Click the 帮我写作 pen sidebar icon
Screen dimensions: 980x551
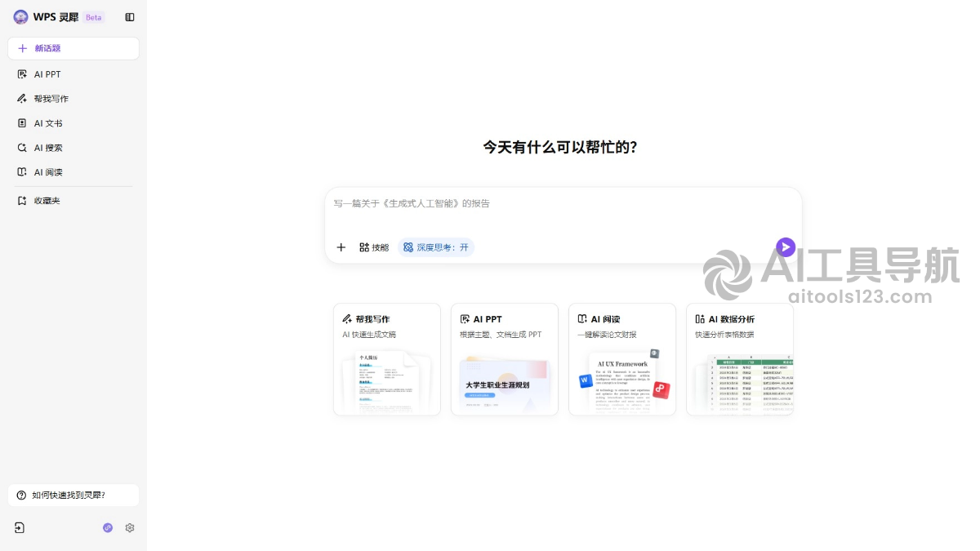(x=22, y=99)
